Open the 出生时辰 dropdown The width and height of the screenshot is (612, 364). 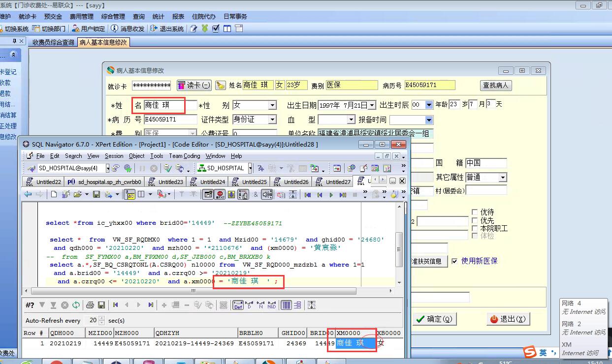pos(429,105)
